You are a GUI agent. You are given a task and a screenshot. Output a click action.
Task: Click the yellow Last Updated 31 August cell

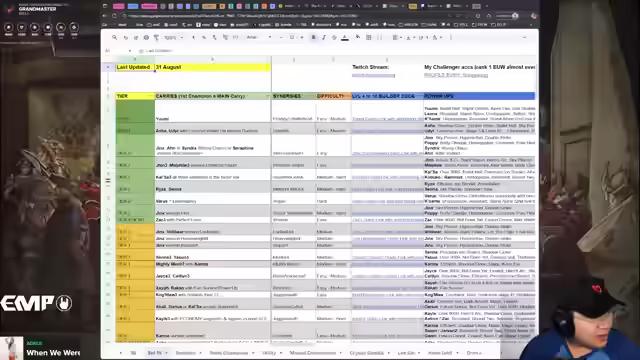(x=193, y=67)
